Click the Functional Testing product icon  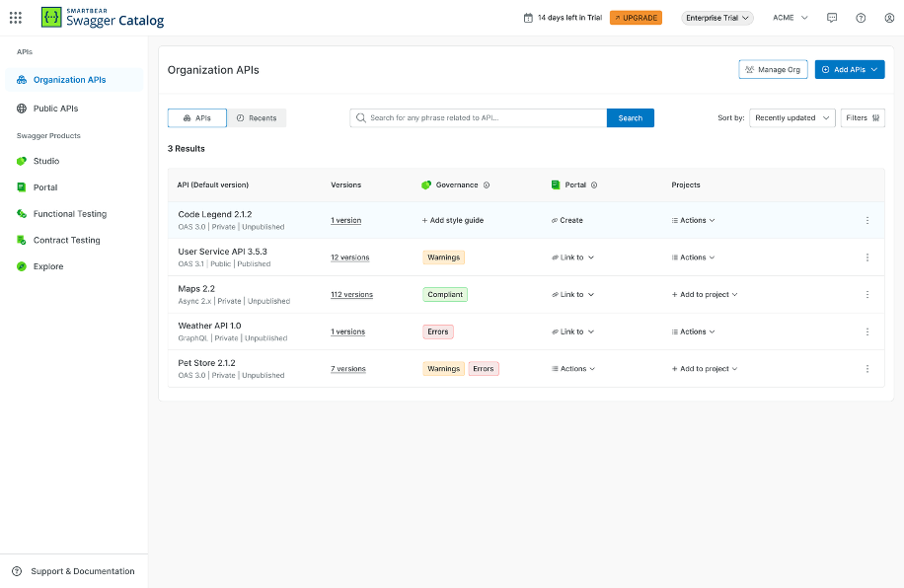pos(22,214)
